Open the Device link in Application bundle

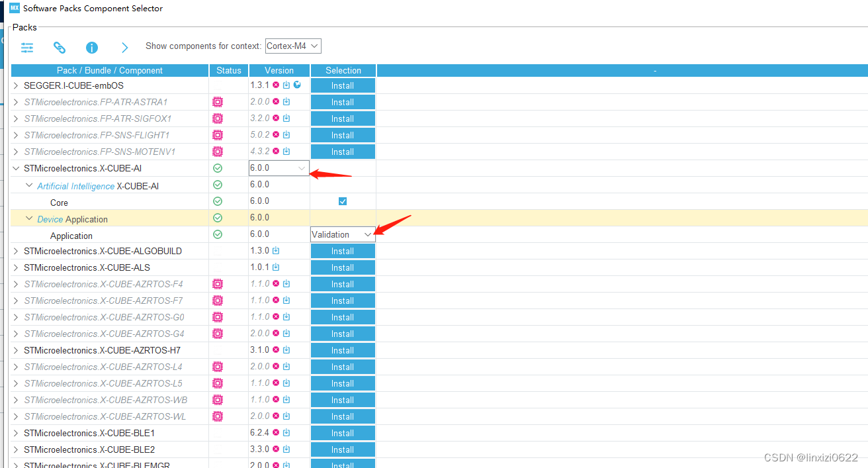coord(50,219)
